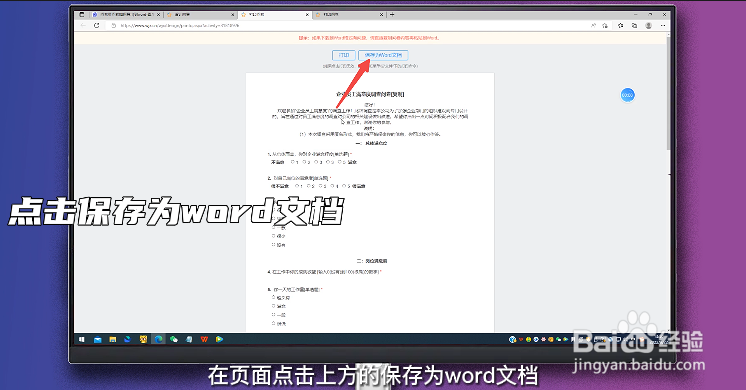Open a new tab with the plus button
The height and width of the screenshot is (390, 746).
click(392, 15)
